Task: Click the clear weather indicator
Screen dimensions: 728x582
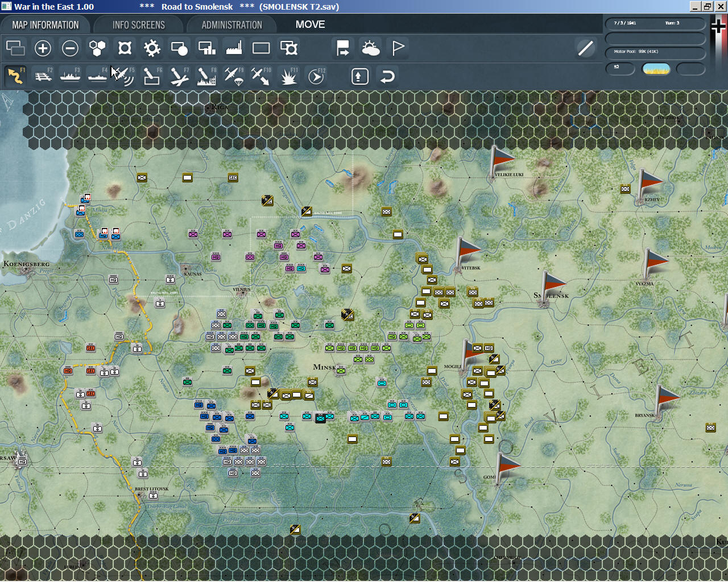Action: click(x=656, y=69)
